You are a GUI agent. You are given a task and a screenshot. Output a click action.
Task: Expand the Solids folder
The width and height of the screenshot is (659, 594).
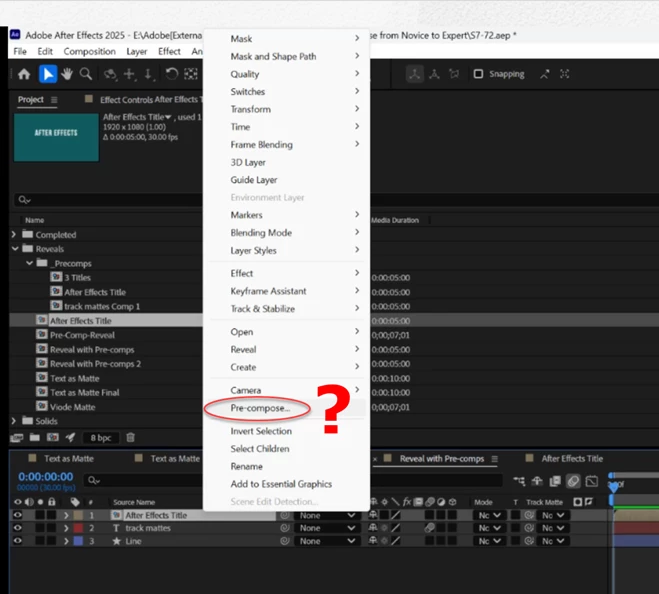coord(14,421)
